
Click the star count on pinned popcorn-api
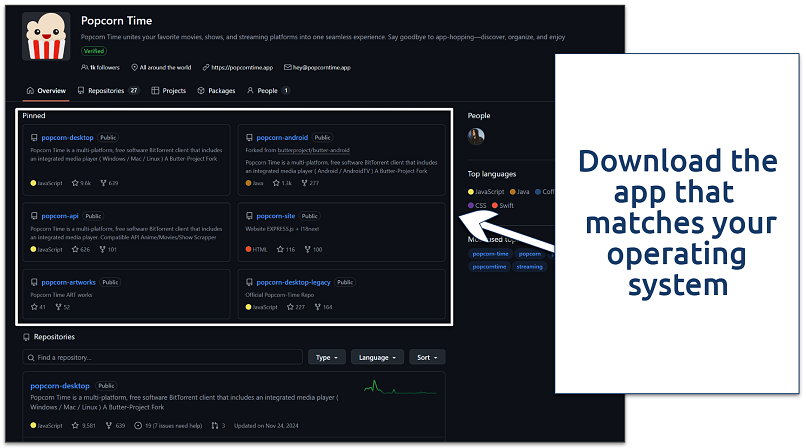tap(82, 249)
